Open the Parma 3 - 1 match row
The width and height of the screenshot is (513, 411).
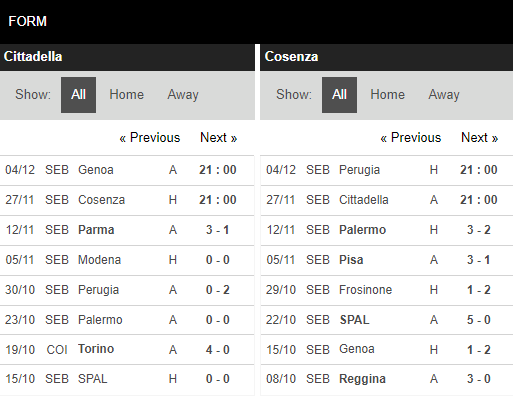[x=127, y=230]
